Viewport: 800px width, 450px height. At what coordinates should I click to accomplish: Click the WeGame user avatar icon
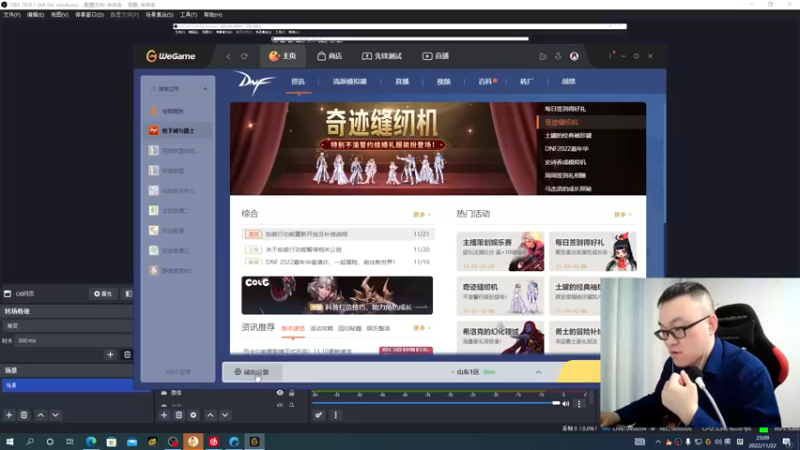coord(574,56)
